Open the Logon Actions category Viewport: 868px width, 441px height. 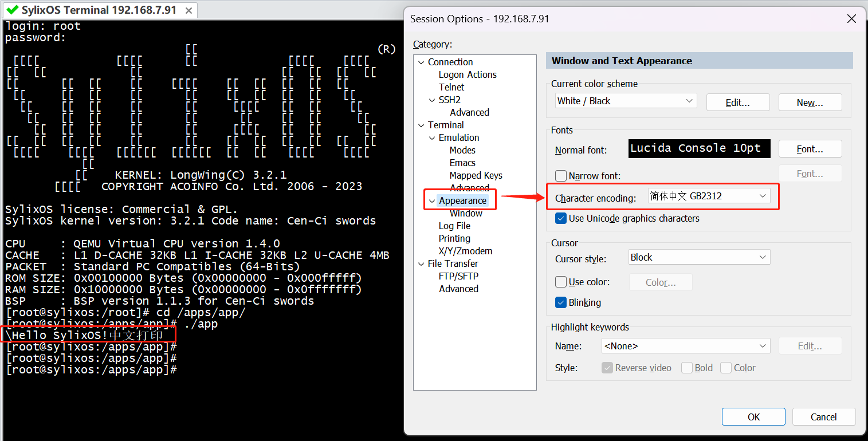click(468, 74)
